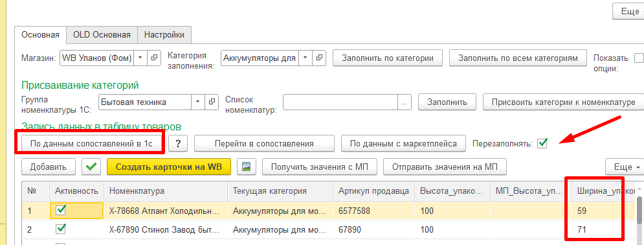Open the Еще menu in the header area

pos(630,12)
